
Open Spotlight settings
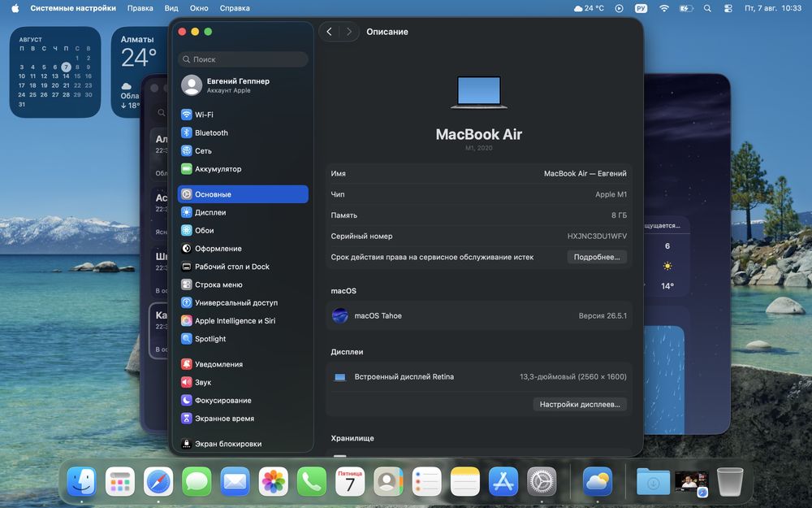243,339
